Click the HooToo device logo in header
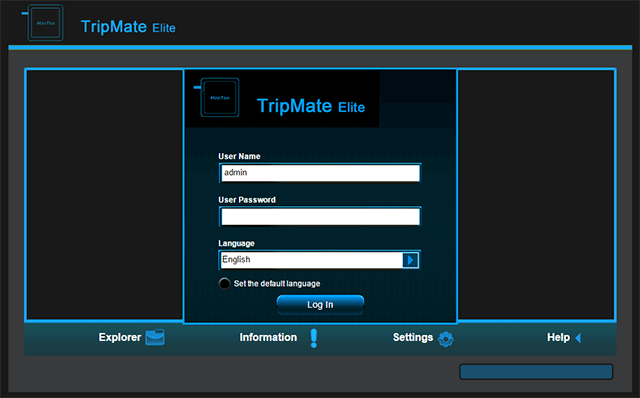This screenshot has height=398, width=640. (x=43, y=23)
